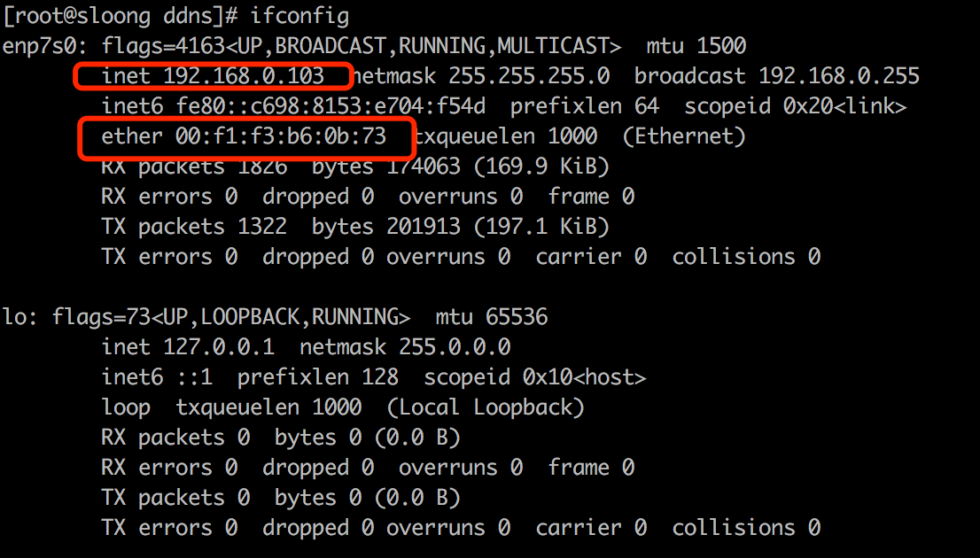Image resolution: width=980 pixels, height=558 pixels.
Task: Click the RX packets 1826 text
Action: [194, 167]
